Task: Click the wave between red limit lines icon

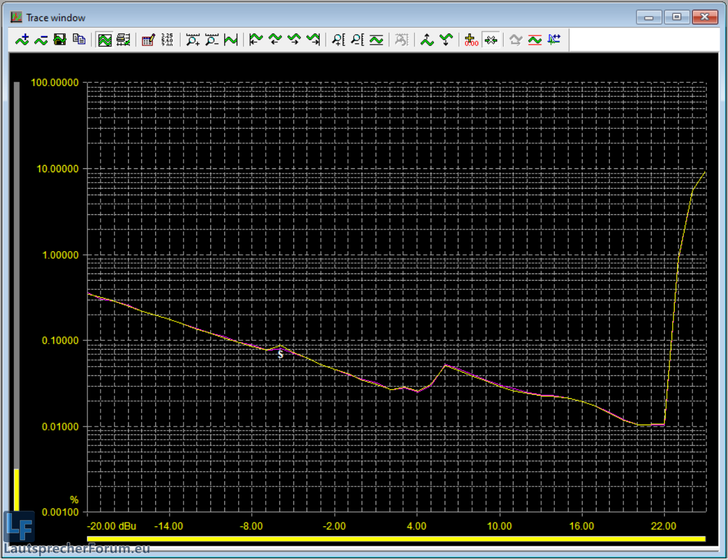Action: pos(535,40)
